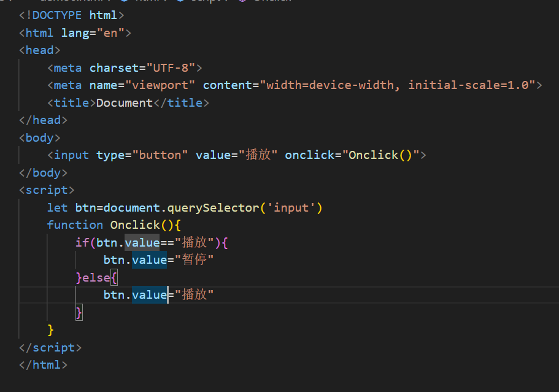559x392 pixels.
Task: Click the opening body tag
Action: (x=39, y=138)
